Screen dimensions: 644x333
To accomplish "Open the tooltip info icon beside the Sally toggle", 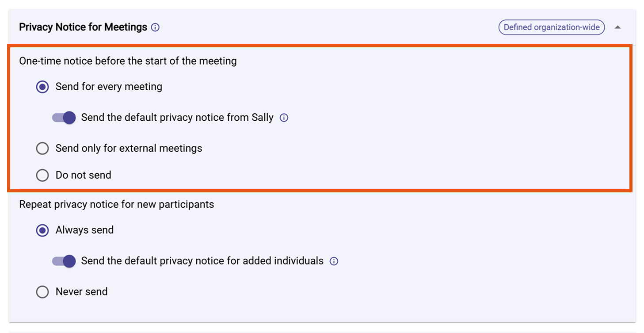I will (x=285, y=118).
